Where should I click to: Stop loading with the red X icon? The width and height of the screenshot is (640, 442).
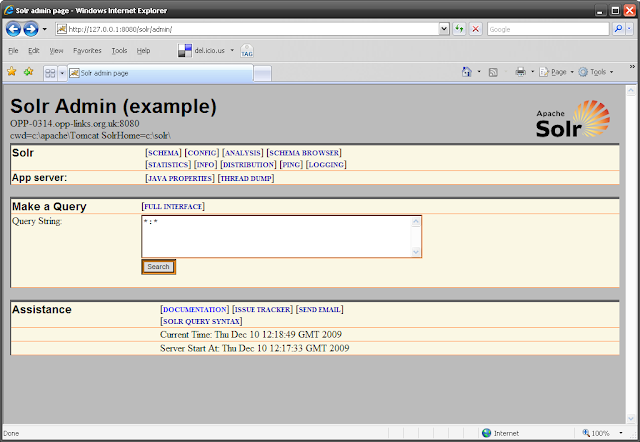coord(476,29)
